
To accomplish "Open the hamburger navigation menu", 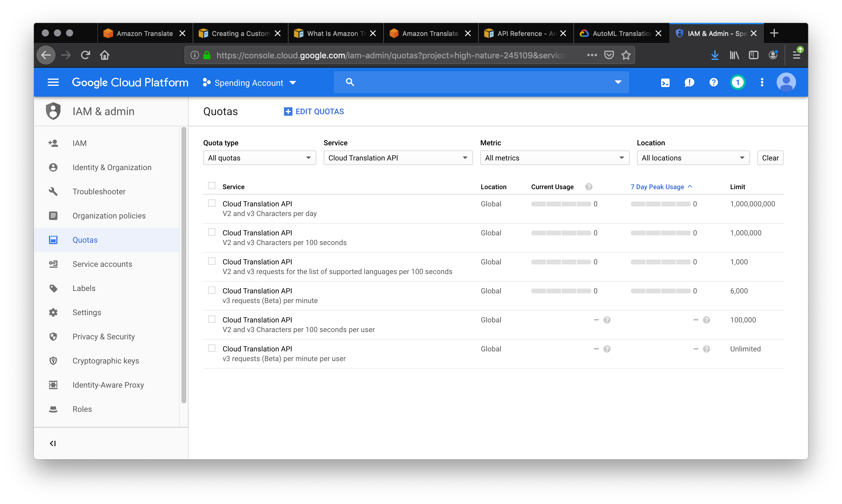I will [x=53, y=82].
